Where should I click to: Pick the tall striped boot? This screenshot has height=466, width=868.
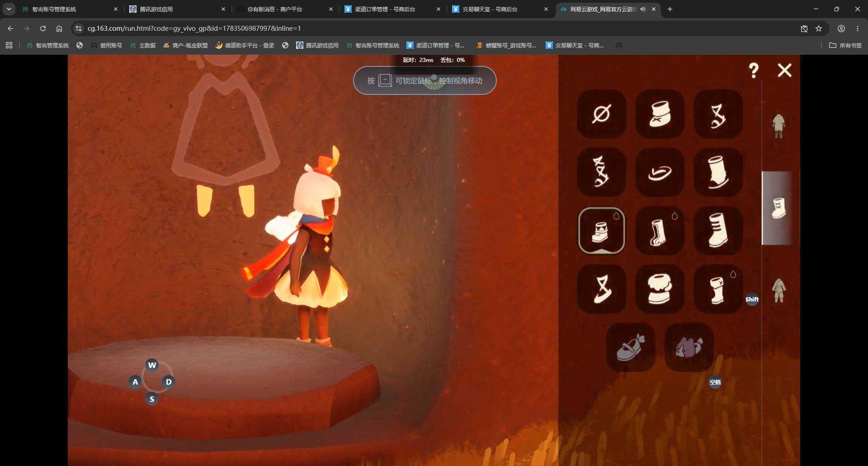click(x=718, y=231)
